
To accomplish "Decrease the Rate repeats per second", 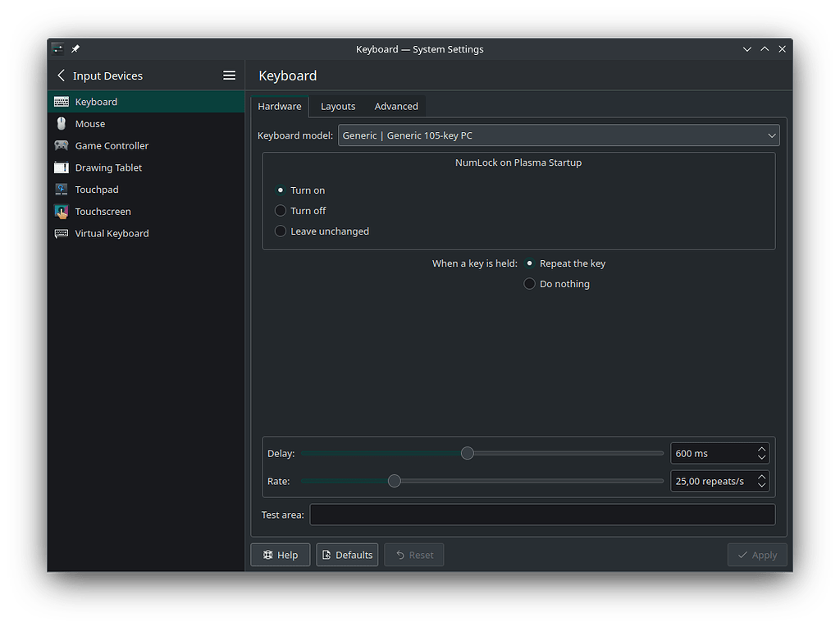I will [761, 485].
